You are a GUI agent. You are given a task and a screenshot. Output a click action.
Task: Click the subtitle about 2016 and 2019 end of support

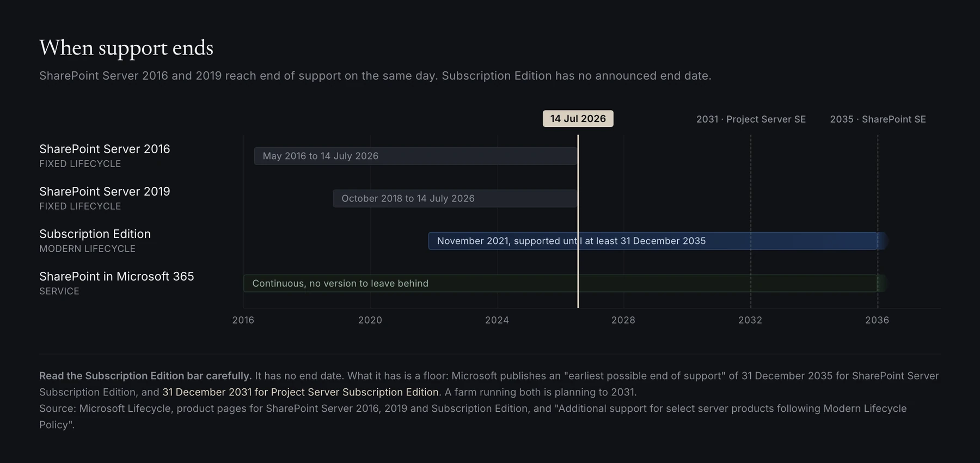click(x=375, y=76)
